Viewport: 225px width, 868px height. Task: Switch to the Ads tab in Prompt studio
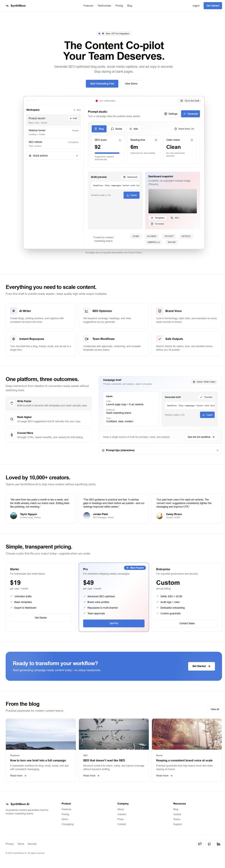pyautogui.click(x=134, y=129)
